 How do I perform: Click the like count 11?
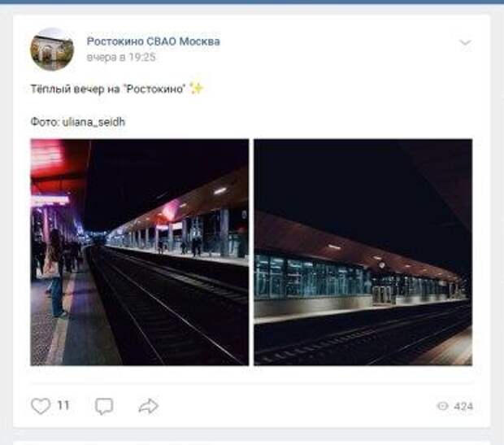coord(63,405)
